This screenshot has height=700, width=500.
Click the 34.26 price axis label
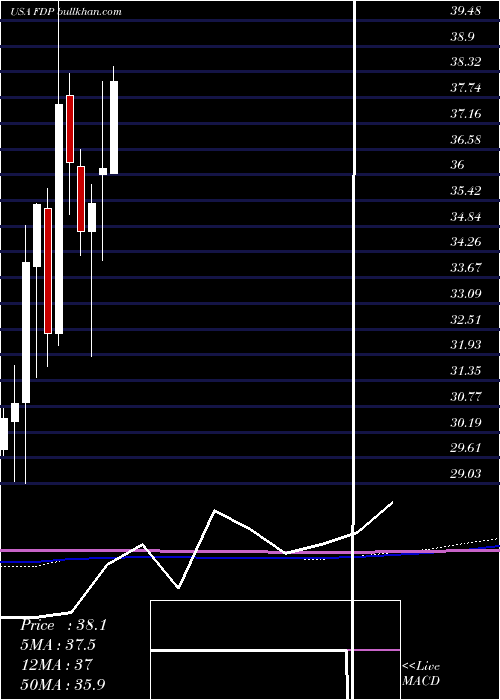point(465,242)
